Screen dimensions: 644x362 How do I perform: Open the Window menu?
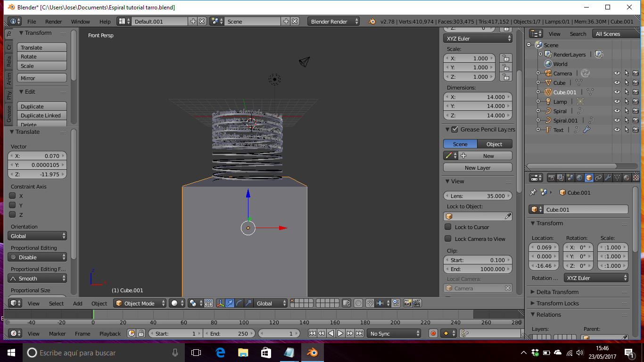pyautogui.click(x=81, y=21)
